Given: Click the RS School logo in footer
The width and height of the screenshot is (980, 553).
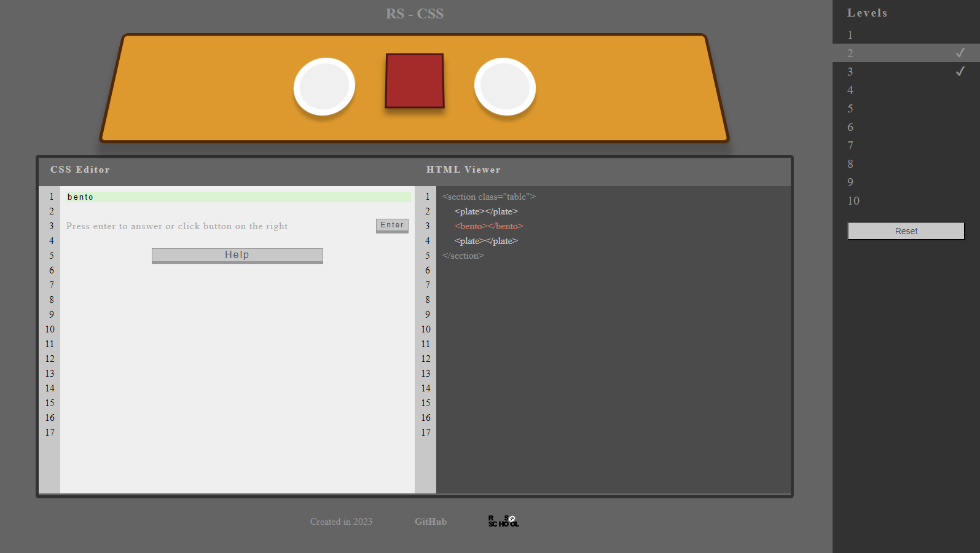Looking at the screenshot, I should [503, 521].
